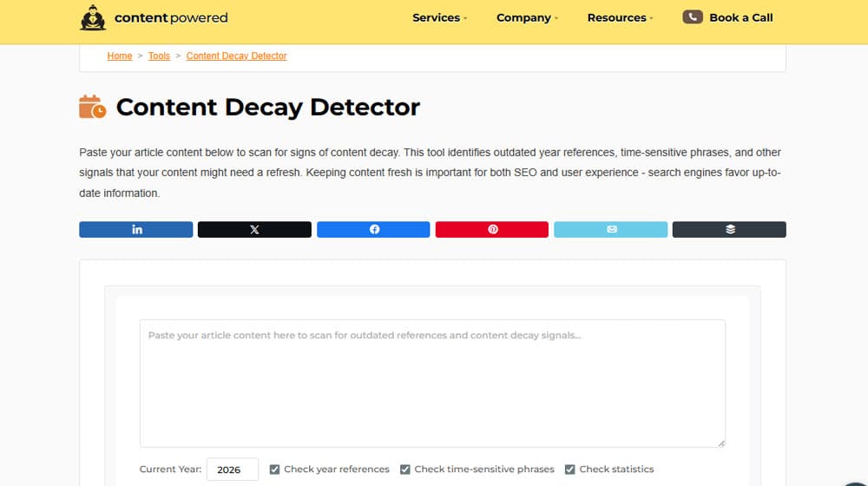This screenshot has height=486, width=868.
Task: Open the Tools breadcrumb link
Action: coord(159,56)
